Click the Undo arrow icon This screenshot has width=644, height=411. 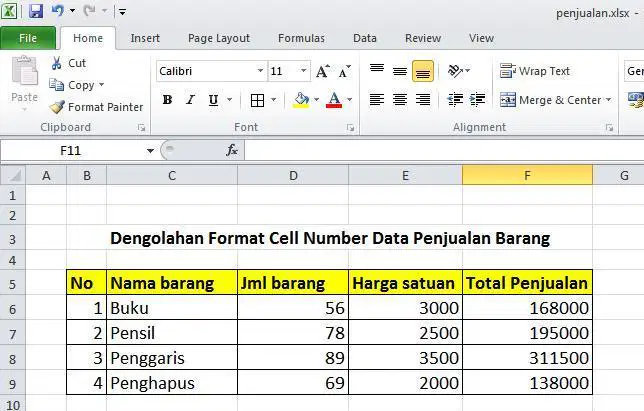[x=58, y=11]
